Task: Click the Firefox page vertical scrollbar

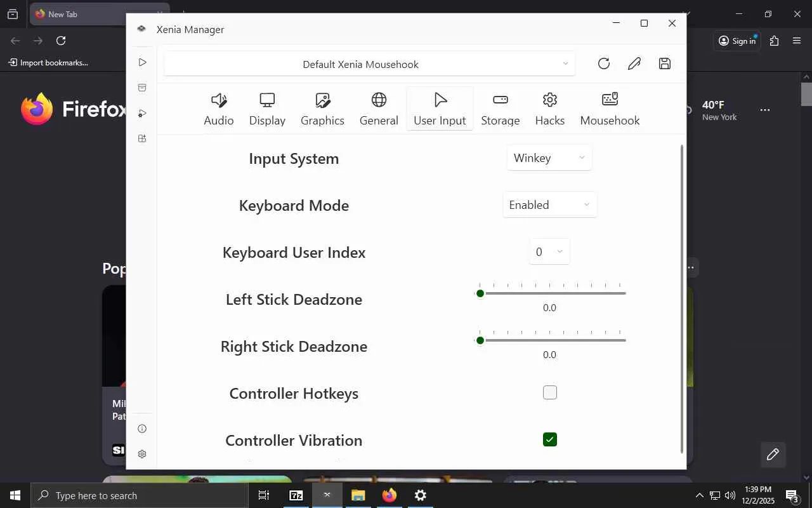Action: click(806, 94)
